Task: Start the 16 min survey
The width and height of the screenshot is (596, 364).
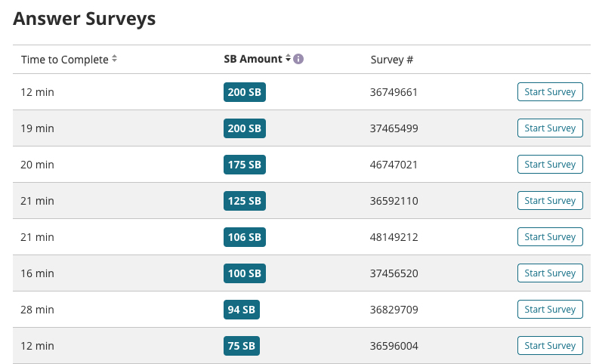Action: pos(550,273)
